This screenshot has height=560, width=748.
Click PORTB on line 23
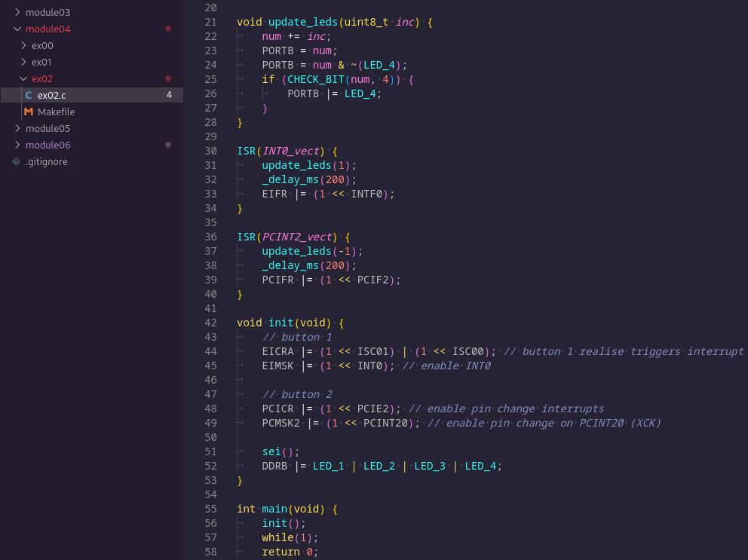coord(277,50)
